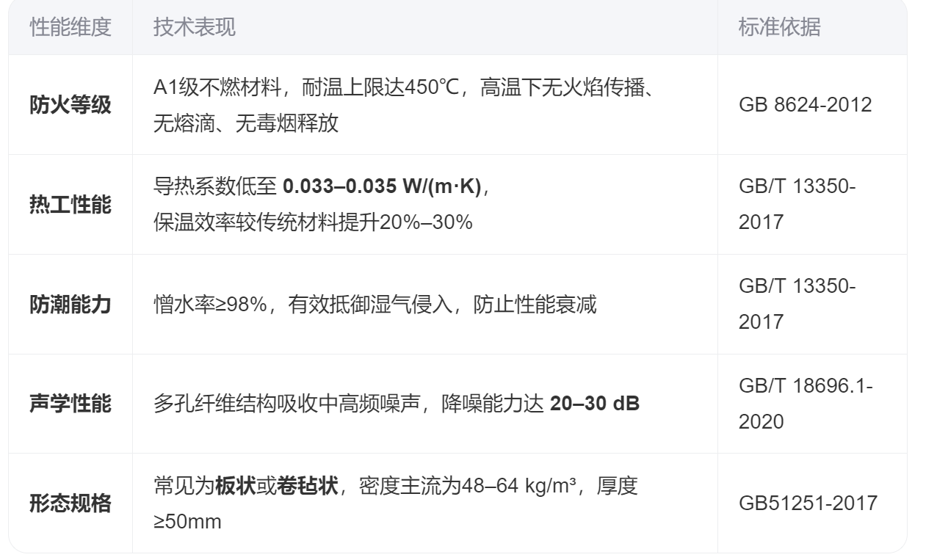
Task: Select the 形态规格 row label
Action: point(70,503)
